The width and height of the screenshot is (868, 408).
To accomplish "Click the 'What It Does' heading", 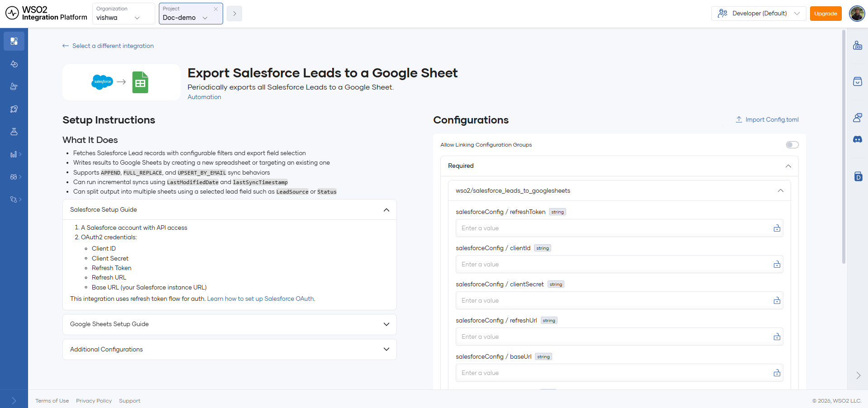I will pos(90,140).
